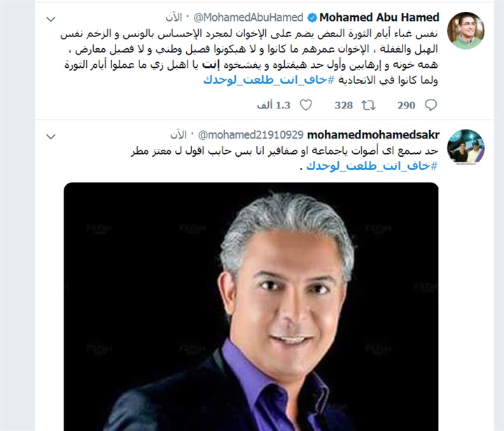Viewport: 504px width, 431px height.
Task: Expand the options chevron on mohamedmohamedsakr's tweet
Action: tap(51, 137)
